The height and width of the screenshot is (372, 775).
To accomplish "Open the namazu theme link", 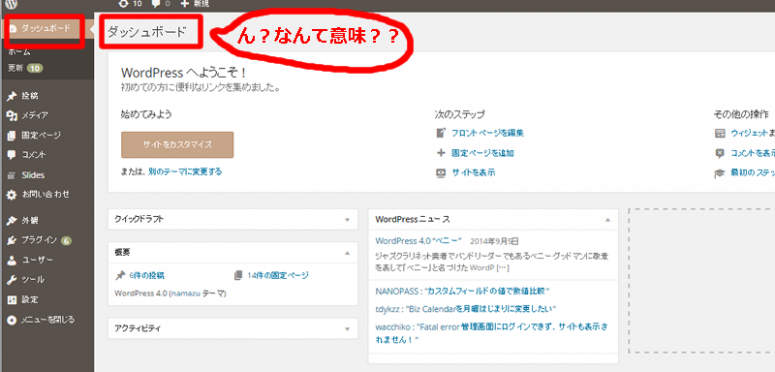I will (x=186, y=293).
